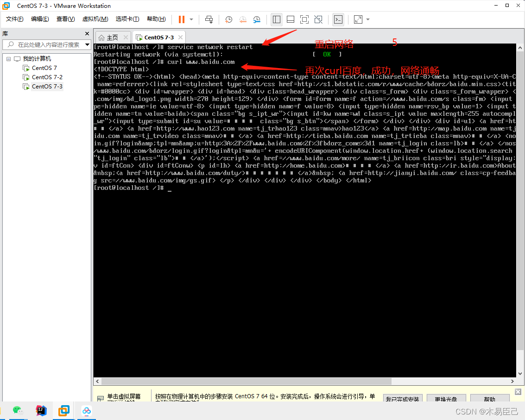Open WeChat from the taskbar
This screenshot has width=525, height=420.
[18, 410]
